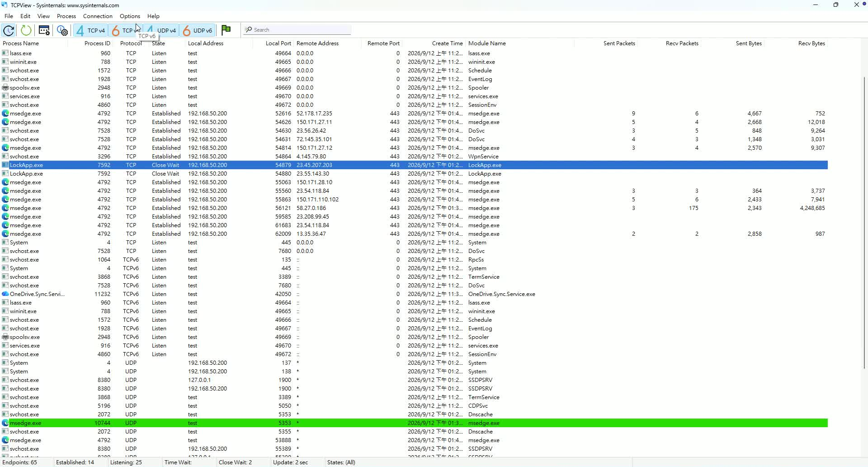Viewport: 868px width, 467px height.
Task: Click the LockApp.exe icon on port 54880 row
Action: pyautogui.click(x=5, y=174)
